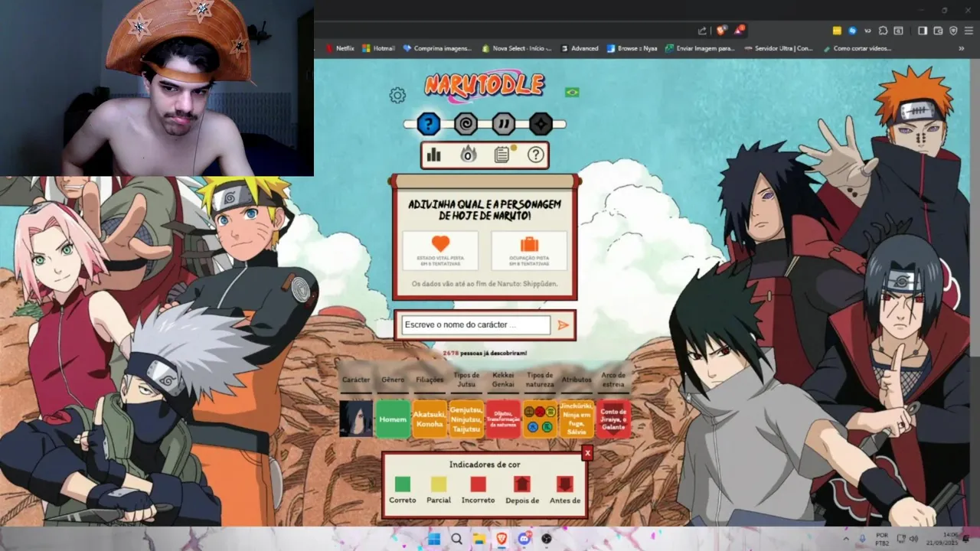Open the Enviar Imagem para bookmark
This screenshot has height=551, width=980.
pos(701,48)
